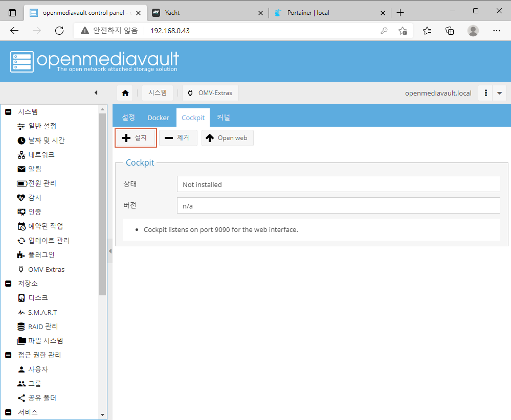The height and width of the screenshot is (420, 511).
Task: Collapse the left navigation panel arrow
Action: pos(96,93)
